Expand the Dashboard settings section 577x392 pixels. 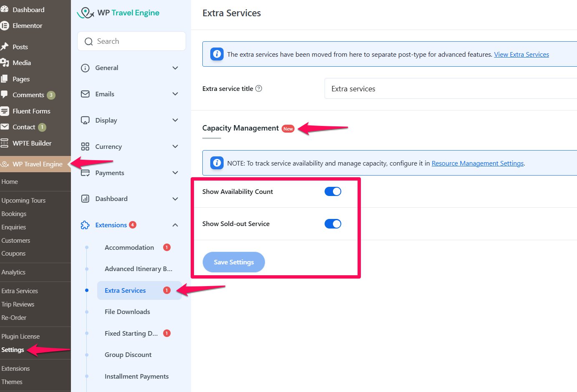[175, 199]
